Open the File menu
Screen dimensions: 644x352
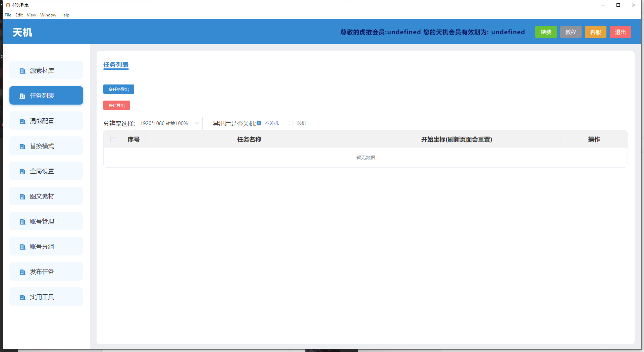click(x=8, y=15)
